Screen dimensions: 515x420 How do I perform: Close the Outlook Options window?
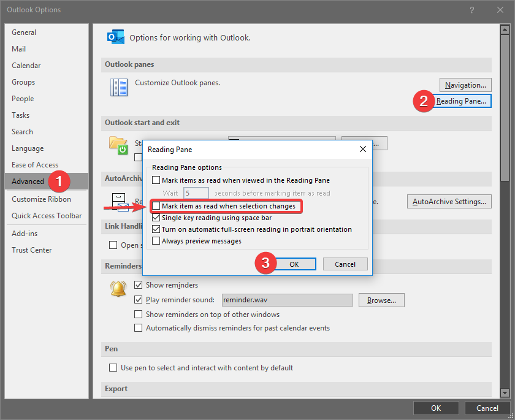coord(500,10)
